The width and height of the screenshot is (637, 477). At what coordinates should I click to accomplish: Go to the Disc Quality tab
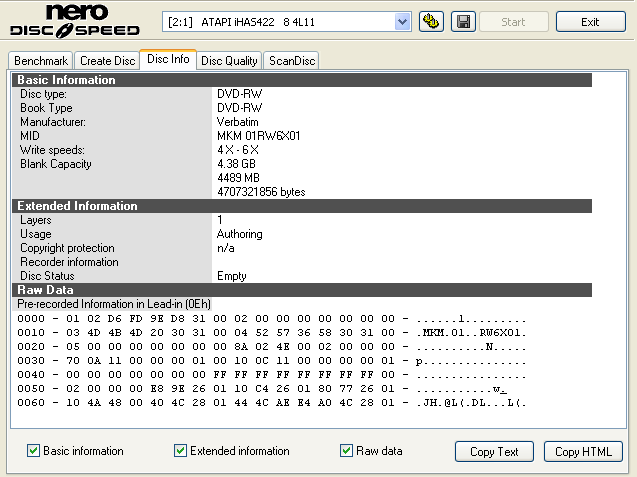229,61
